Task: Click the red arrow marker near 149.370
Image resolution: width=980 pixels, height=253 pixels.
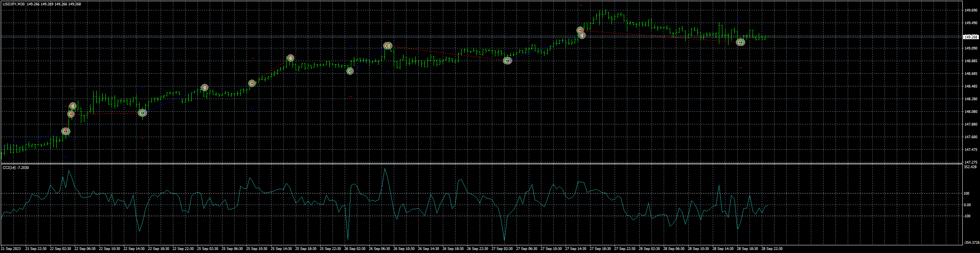Action: click(x=580, y=30)
